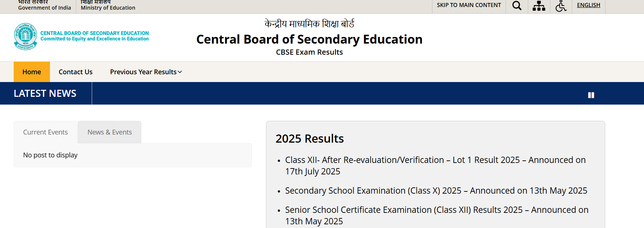Switch language via ENGLISH link
644x228 pixels.
[588, 5]
